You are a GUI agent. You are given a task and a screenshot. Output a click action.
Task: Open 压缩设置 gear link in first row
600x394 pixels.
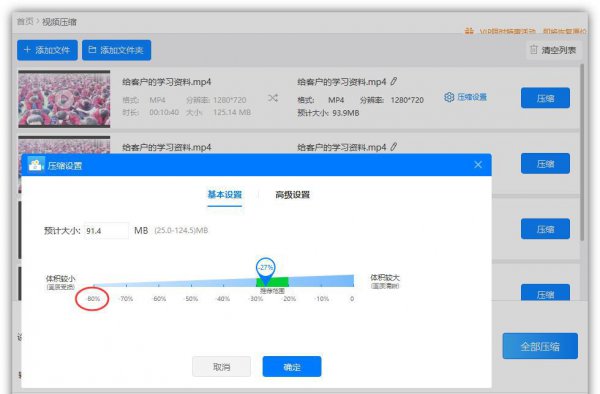tap(465, 97)
